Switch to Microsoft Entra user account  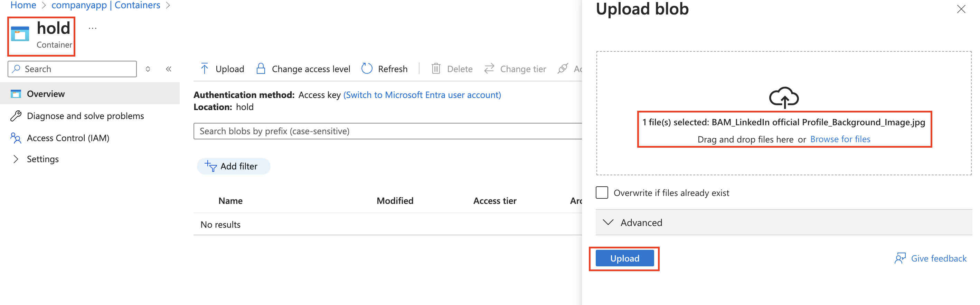(422, 95)
